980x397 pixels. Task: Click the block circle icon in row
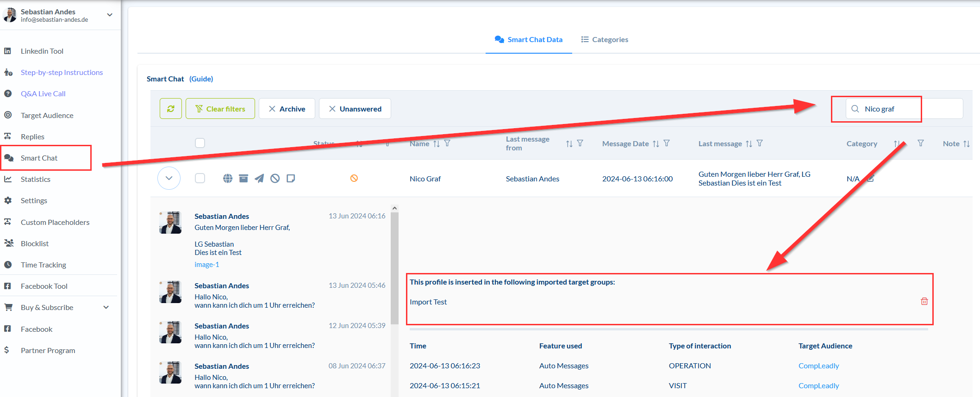point(275,179)
